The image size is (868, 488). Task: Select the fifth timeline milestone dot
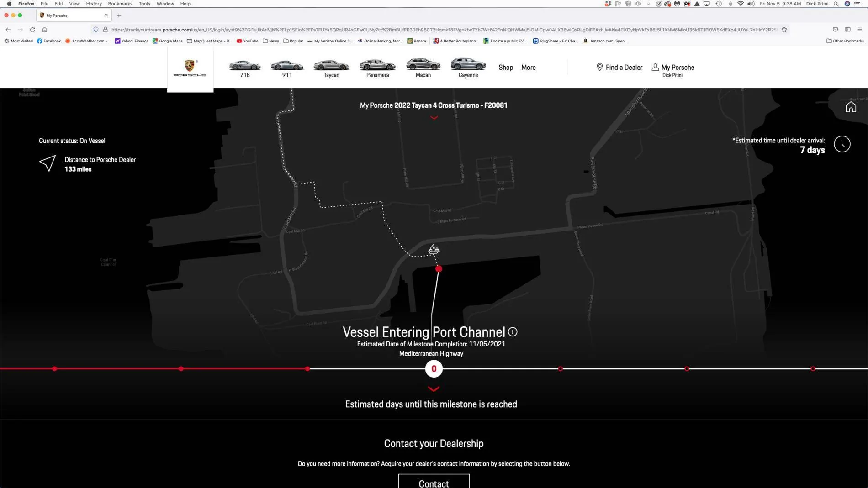click(x=561, y=368)
